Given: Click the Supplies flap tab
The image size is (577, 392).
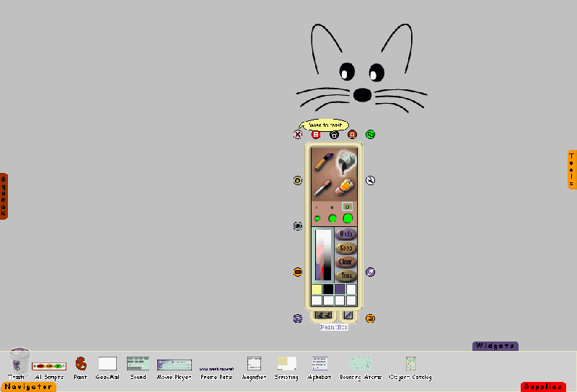Looking at the screenshot, I should [x=543, y=387].
